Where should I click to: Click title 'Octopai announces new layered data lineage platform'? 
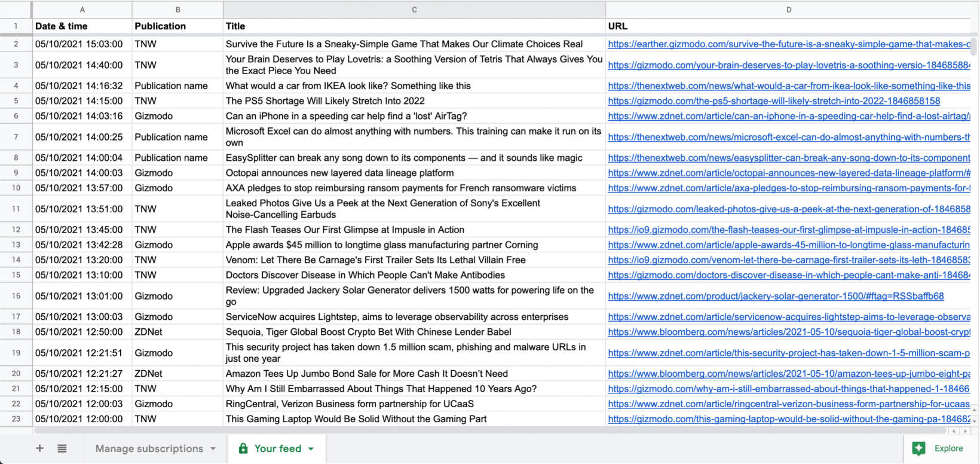click(339, 173)
